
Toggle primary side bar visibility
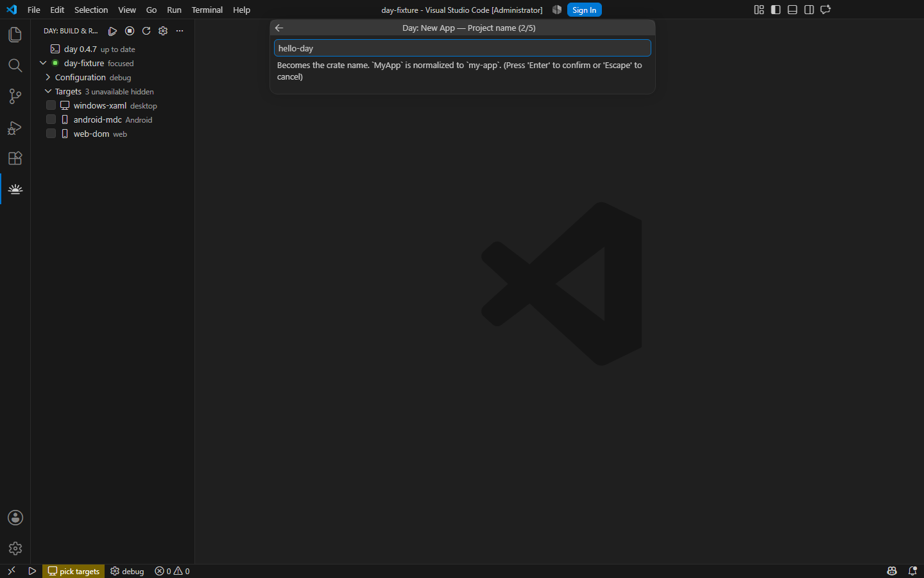(776, 10)
